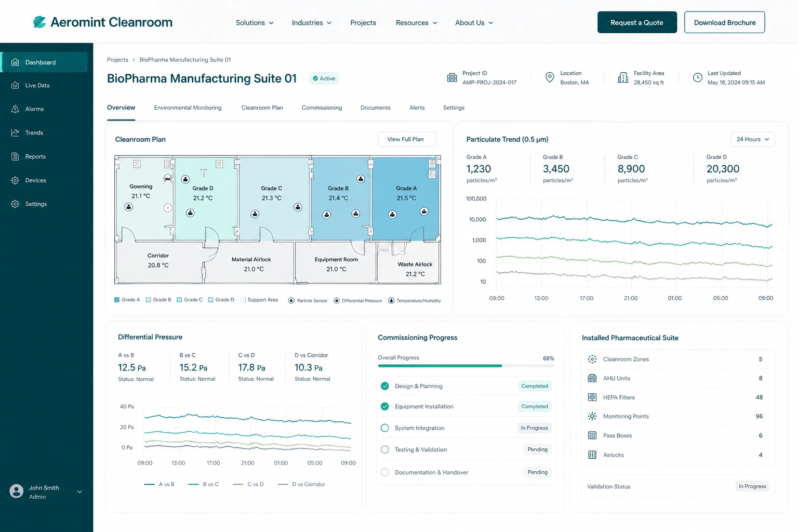Switch to the Overview tab
The height and width of the screenshot is (532, 798).
click(121, 108)
